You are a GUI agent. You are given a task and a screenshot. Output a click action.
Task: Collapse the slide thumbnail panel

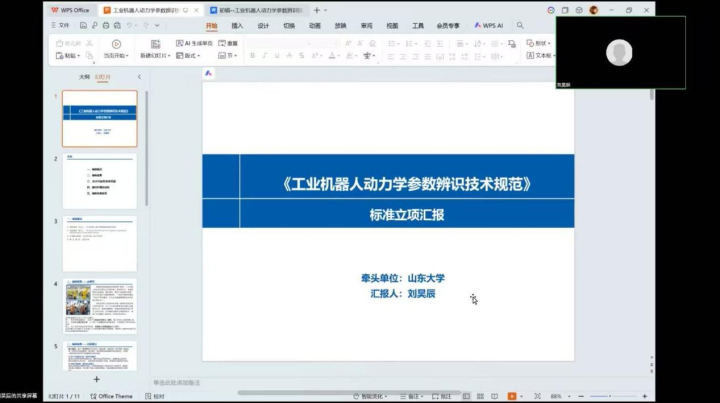point(139,77)
